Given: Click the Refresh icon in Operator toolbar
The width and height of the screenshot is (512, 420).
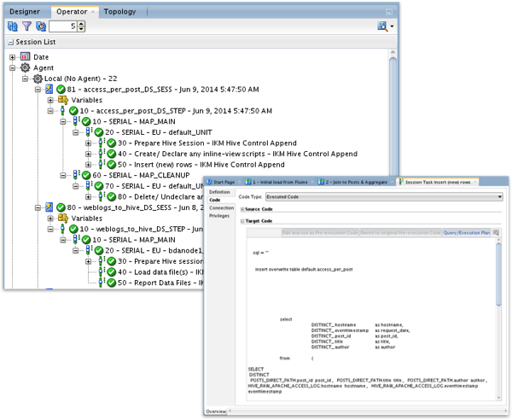Looking at the screenshot, I should [x=13, y=26].
